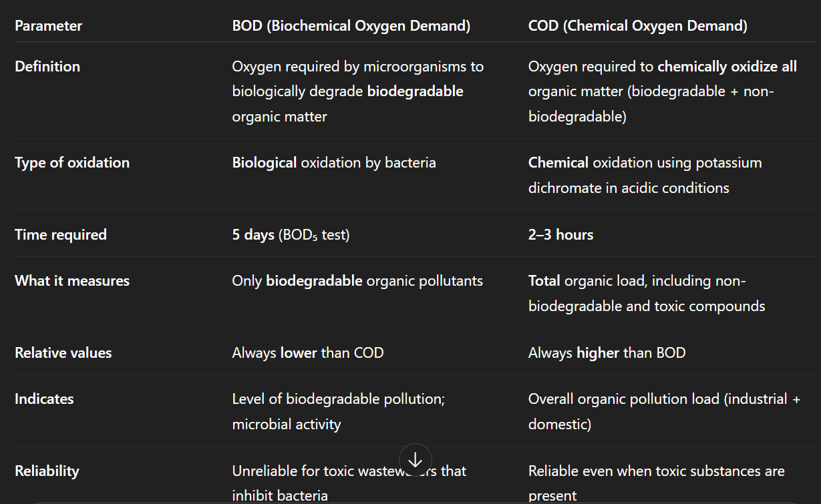Click the COD (Chemical Oxygen Demand) header
Screen dimensions: 821x504
pyautogui.click(x=637, y=26)
